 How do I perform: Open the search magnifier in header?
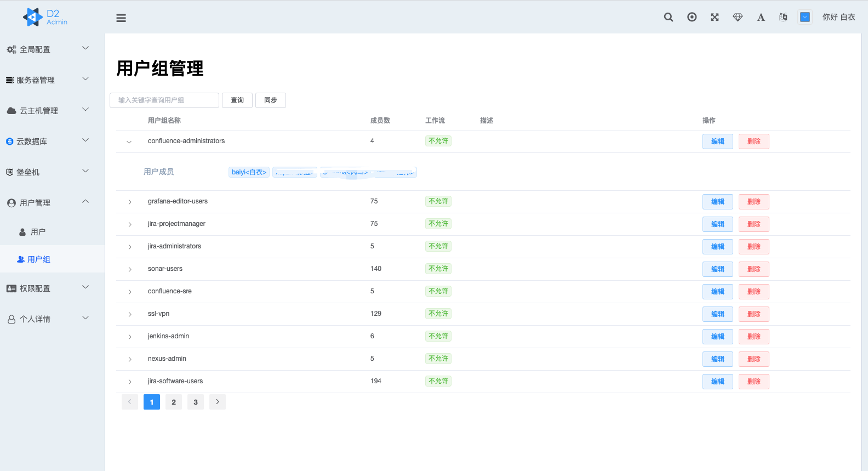point(669,17)
